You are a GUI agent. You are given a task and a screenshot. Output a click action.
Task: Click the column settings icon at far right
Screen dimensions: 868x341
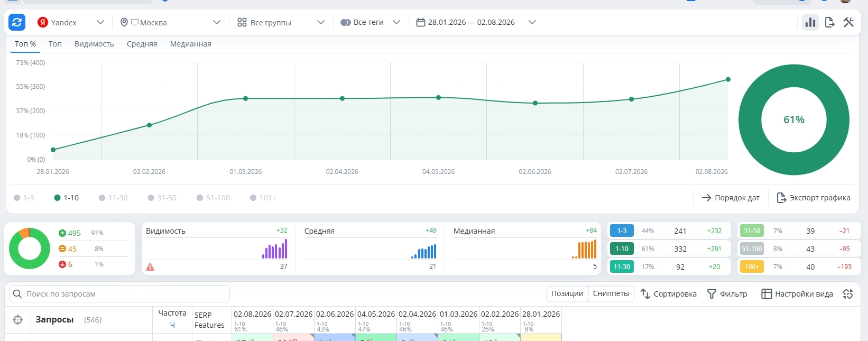click(x=848, y=294)
